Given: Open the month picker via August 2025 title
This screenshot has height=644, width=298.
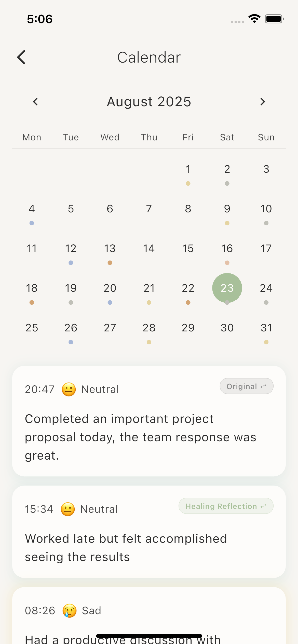Looking at the screenshot, I should 149,101.
